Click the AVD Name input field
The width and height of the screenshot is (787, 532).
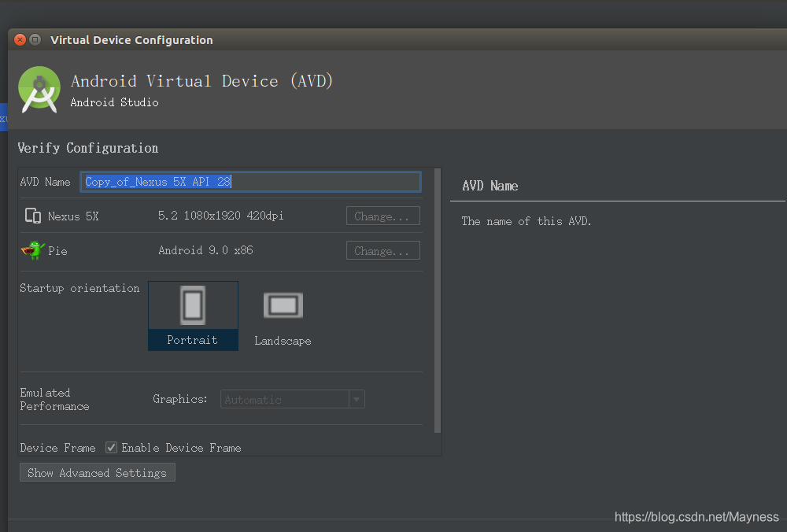pos(250,182)
